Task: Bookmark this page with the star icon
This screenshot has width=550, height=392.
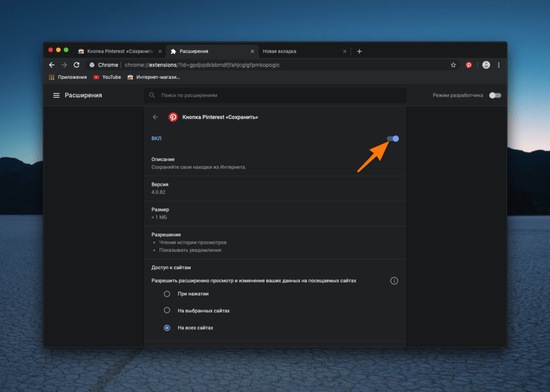Action: 453,65
